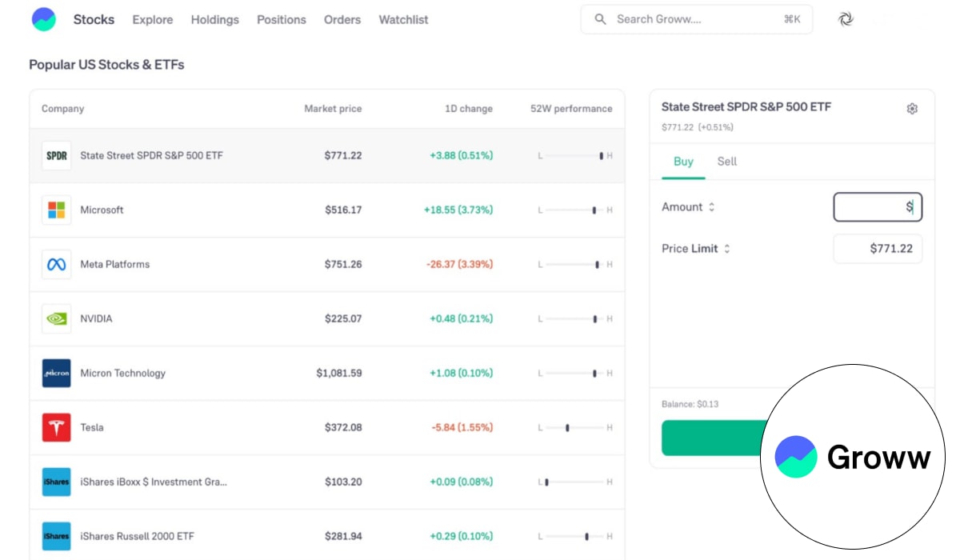Click the 52W performance slider for Tesla

[576, 428]
